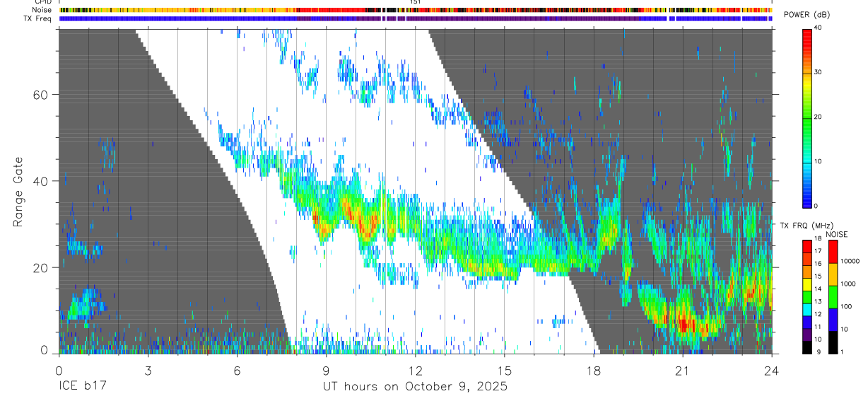This screenshot has width=868, height=401.
Task: Click the 60 tick on Range Gate axis
Action: 41,95
